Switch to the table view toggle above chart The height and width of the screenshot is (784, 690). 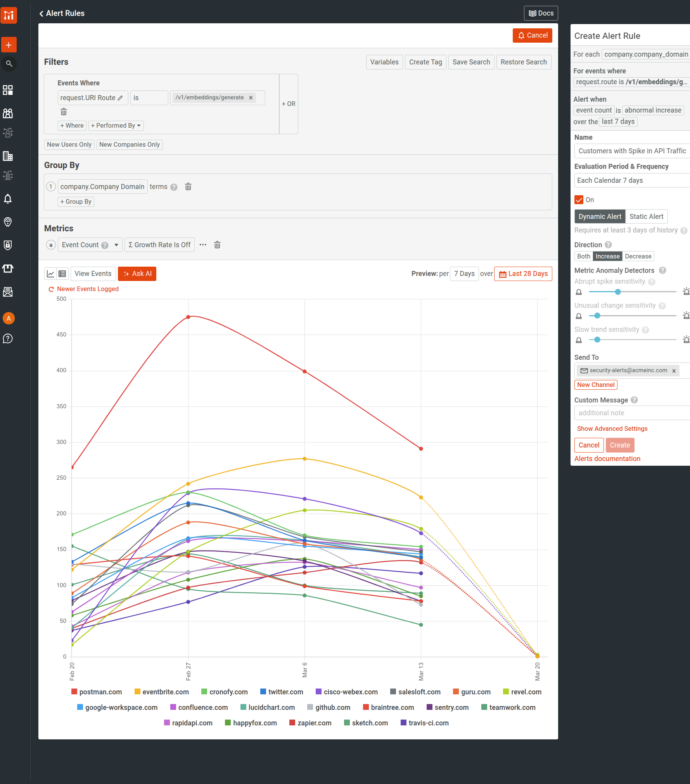point(62,274)
